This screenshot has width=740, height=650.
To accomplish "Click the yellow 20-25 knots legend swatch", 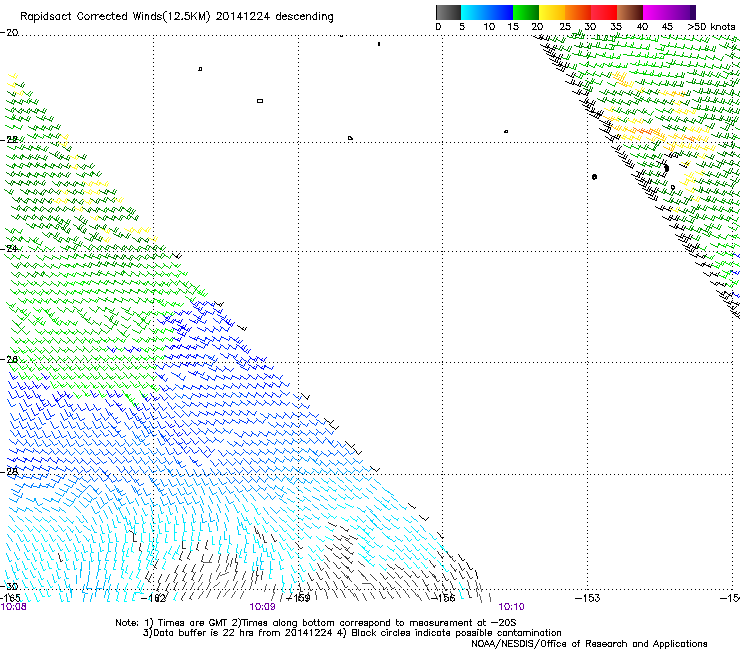I will [552, 12].
